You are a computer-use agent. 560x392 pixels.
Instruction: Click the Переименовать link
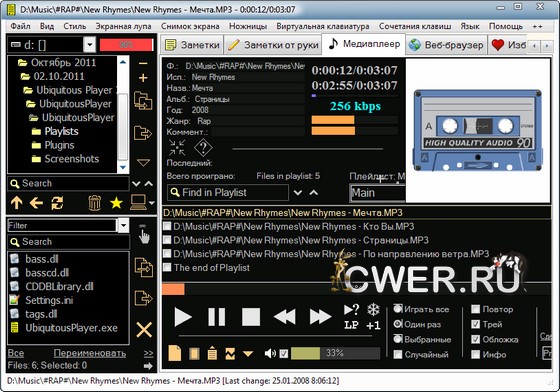tap(90, 353)
